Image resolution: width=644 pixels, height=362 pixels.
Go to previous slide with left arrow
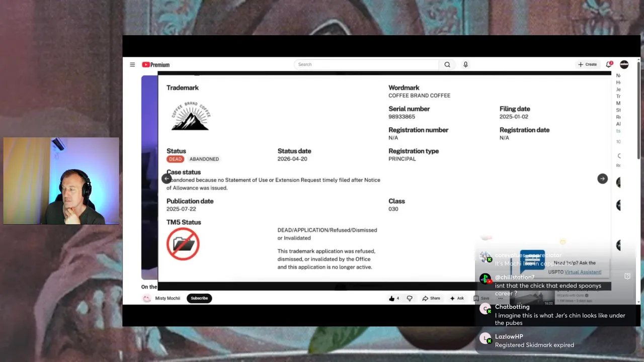[x=167, y=178]
